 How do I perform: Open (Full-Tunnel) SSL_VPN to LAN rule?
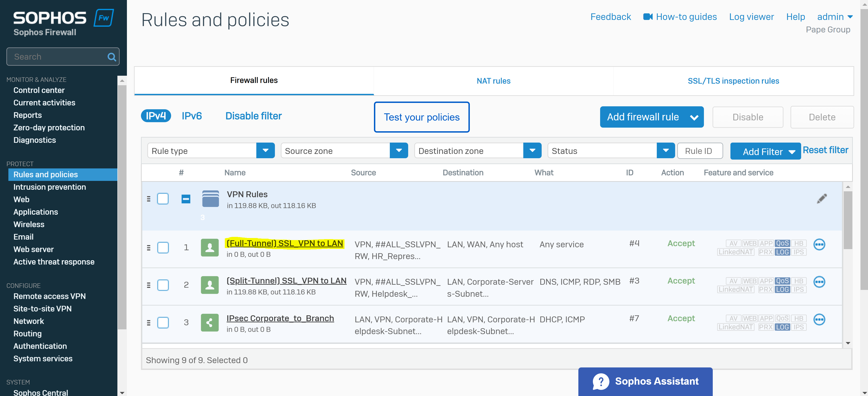point(285,243)
